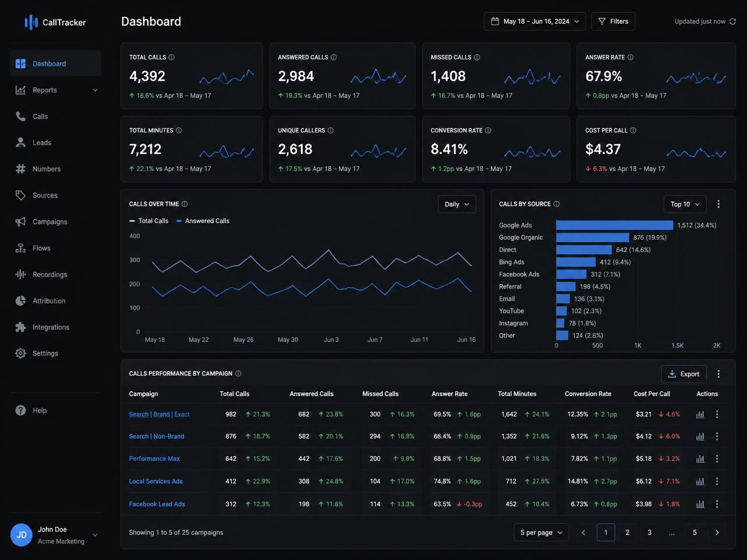Open the Facebook Lead Ads campaign link
Image resolution: width=747 pixels, height=560 pixels.
pos(157,504)
